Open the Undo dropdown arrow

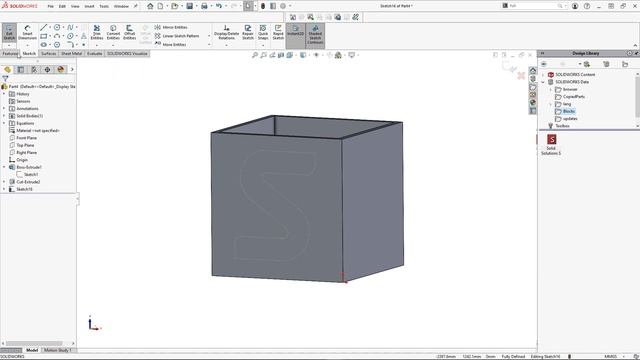click(x=226, y=6)
